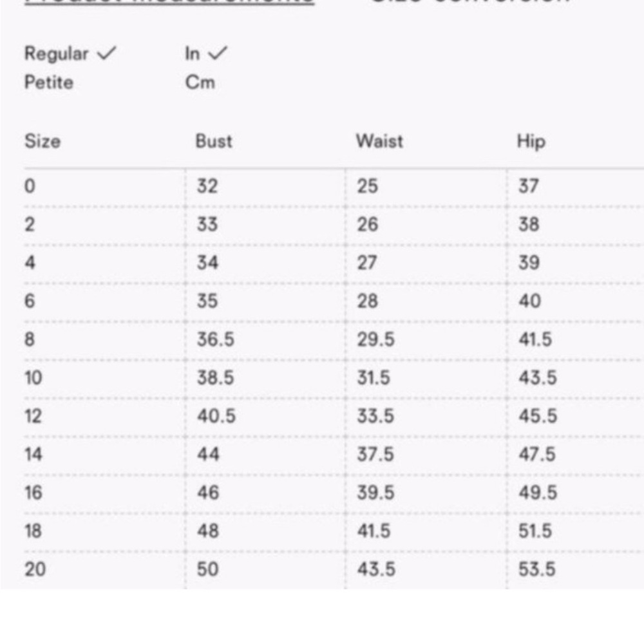This screenshot has width=644, height=644.
Task: Select the size 12 row
Action: (x=334, y=417)
